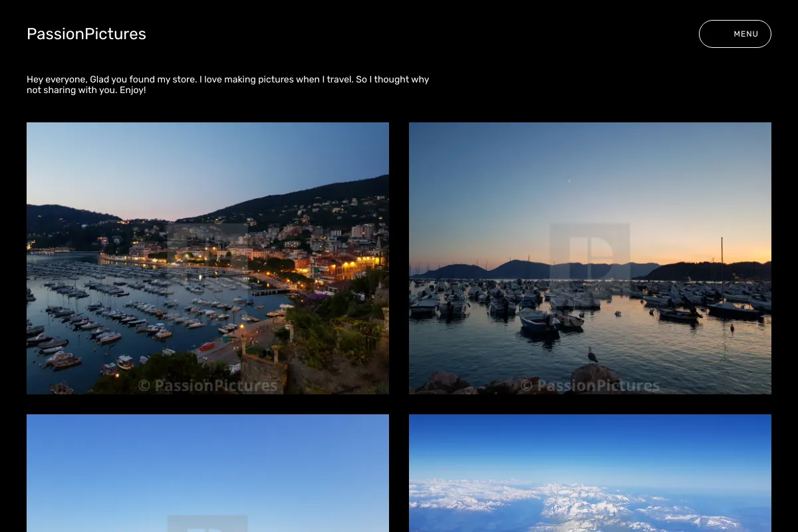Open the illuminated hillside marina night photo

pyautogui.click(x=207, y=258)
